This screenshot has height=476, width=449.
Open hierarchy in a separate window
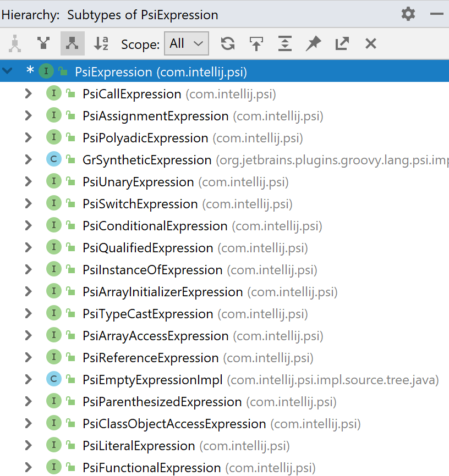coord(342,43)
